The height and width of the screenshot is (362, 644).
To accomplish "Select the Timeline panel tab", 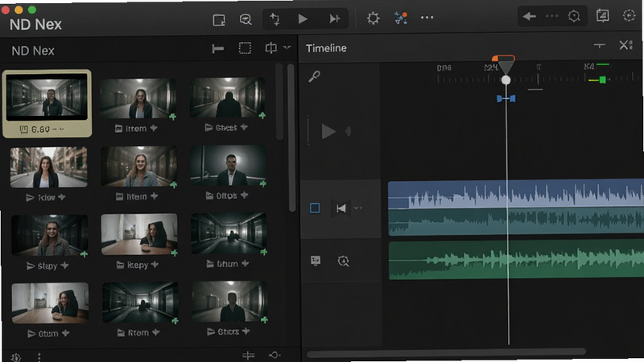I will click(x=326, y=48).
